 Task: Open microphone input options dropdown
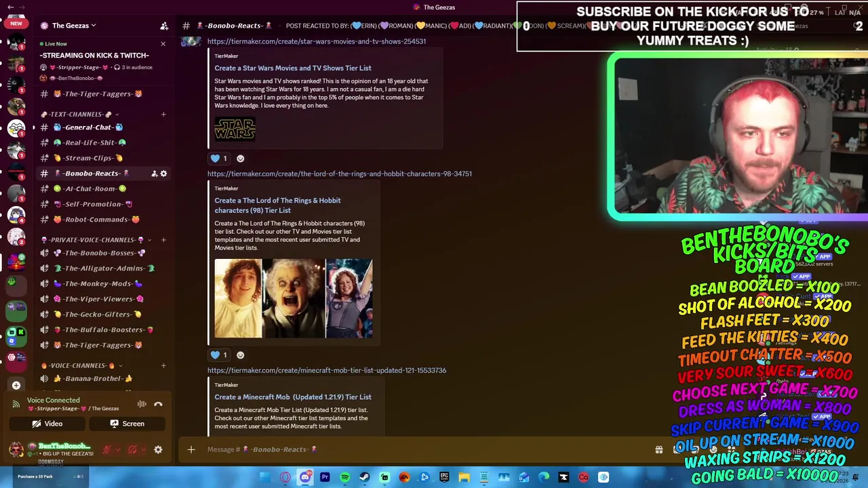coord(118,449)
